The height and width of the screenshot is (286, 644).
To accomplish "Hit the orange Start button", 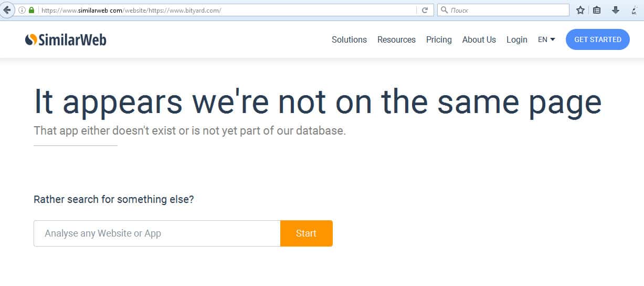I will pyautogui.click(x=307, y=233).
